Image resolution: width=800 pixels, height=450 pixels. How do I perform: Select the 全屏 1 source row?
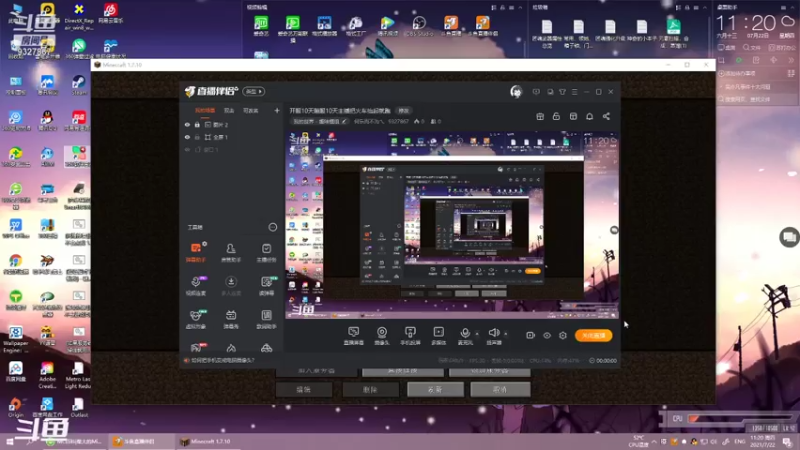[x=231, y=137]
